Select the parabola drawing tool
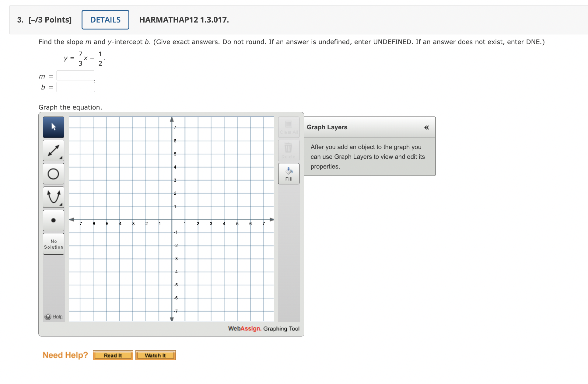 tap(53, 197)
